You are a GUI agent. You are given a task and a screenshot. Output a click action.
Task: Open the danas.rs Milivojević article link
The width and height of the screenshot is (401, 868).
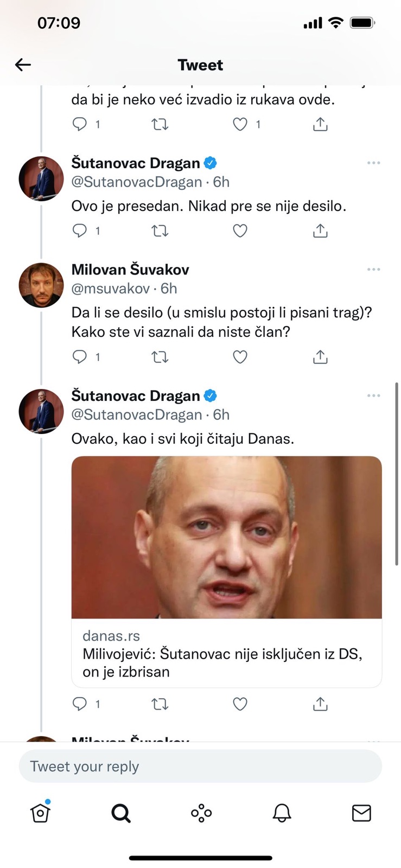(x=227, y=653)
